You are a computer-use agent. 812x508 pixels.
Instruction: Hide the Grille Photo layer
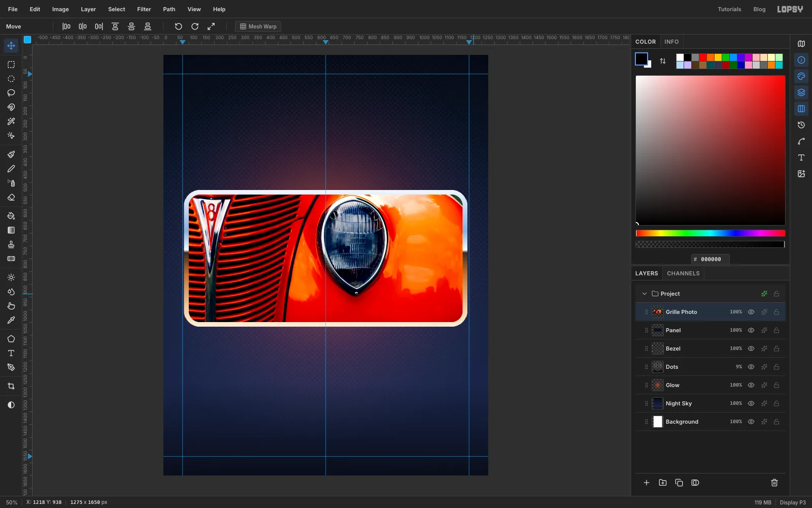751,312
